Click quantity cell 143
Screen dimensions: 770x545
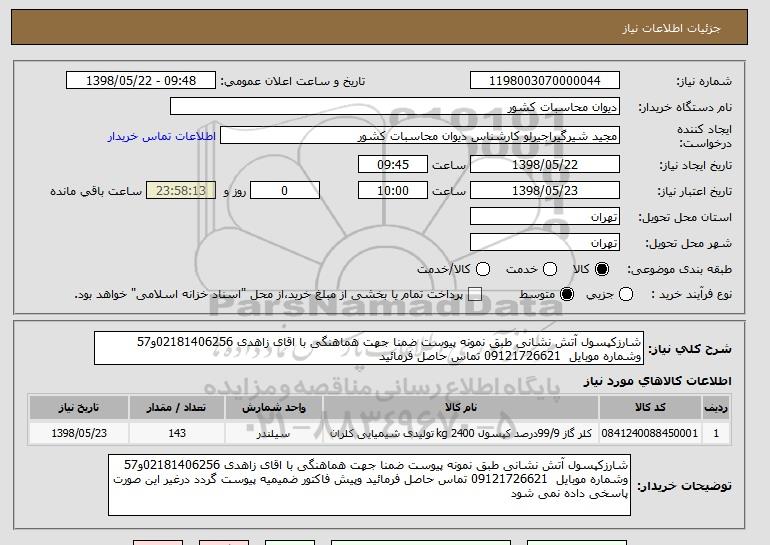pyautogui.click(x=177, y=433)
